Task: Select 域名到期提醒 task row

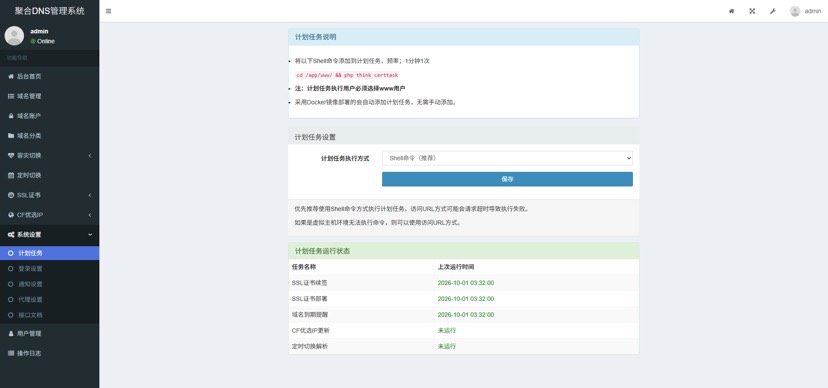Action: pyautogui.click(x=463, y=315)
